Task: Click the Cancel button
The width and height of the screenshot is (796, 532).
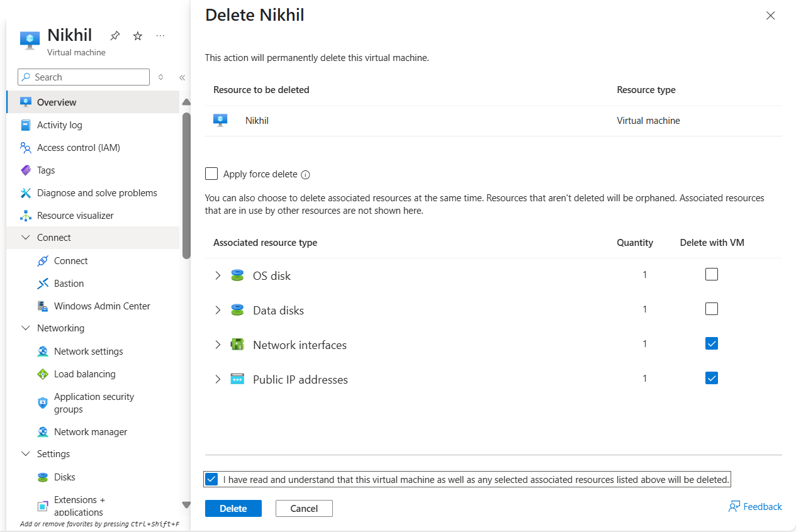Action: (304, 509)
